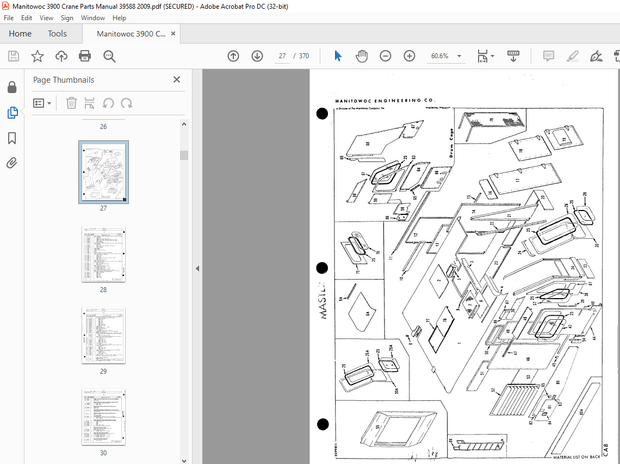Screen dimensions: 620x464
Task: Add a comment with the speech bubble icon
Action: 548,56
